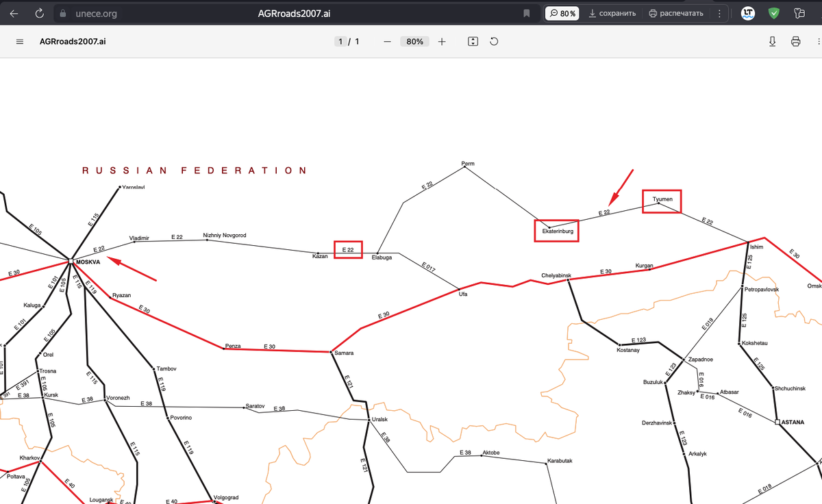The height and width of the screenshot is (504, 822).
Task: Click the Perm city label
Action: click(468, 164)
